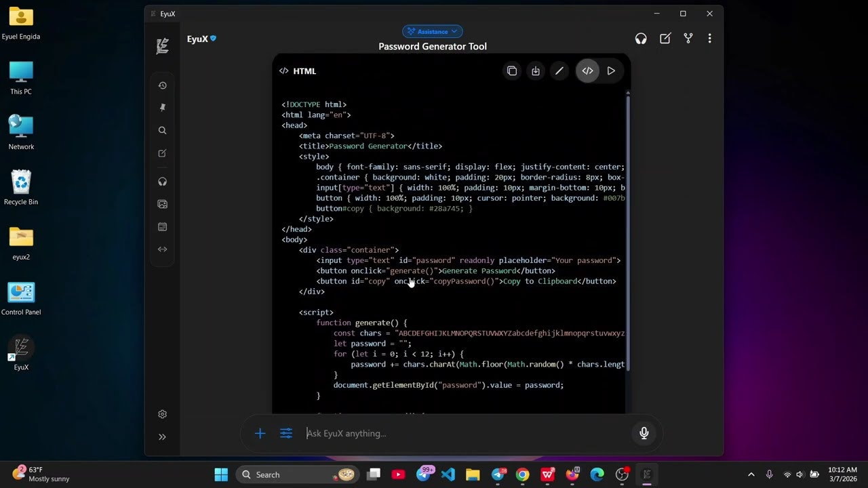868x488 pixels.
Task: Run the code with play button
Action: [611, 71]
